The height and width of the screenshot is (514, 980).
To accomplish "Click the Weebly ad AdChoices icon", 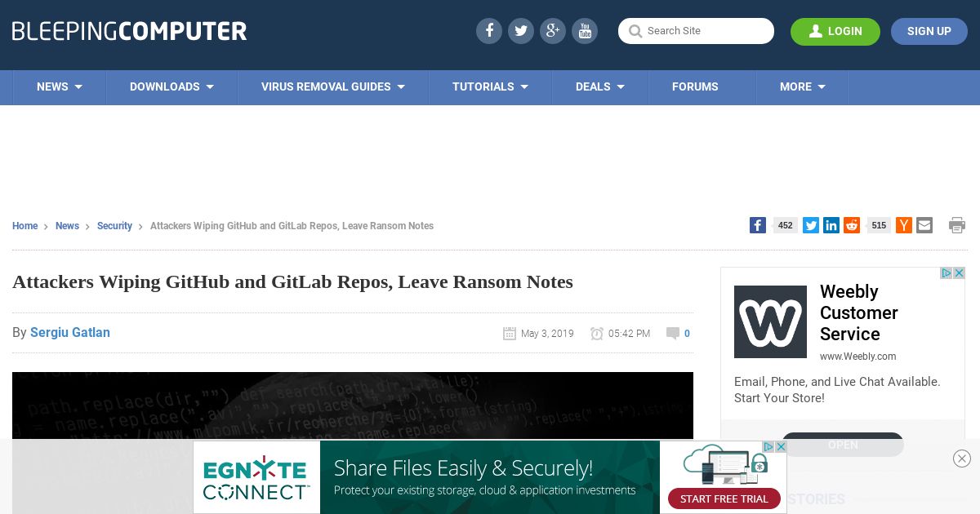I will [947, 273].
